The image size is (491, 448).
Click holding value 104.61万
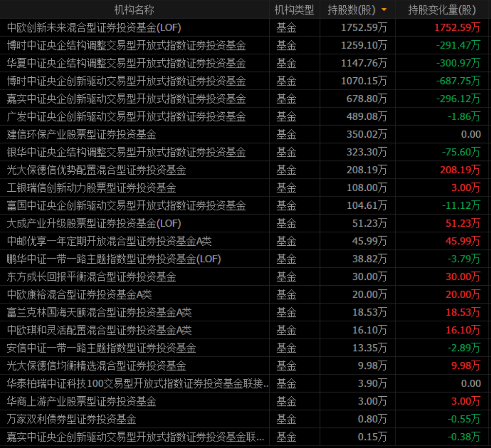click(x=367, y=205)
